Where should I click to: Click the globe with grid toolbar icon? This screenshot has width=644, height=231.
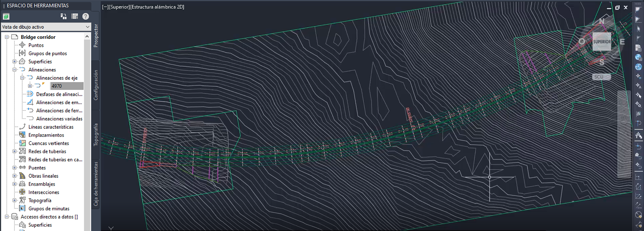coord(638,57)
